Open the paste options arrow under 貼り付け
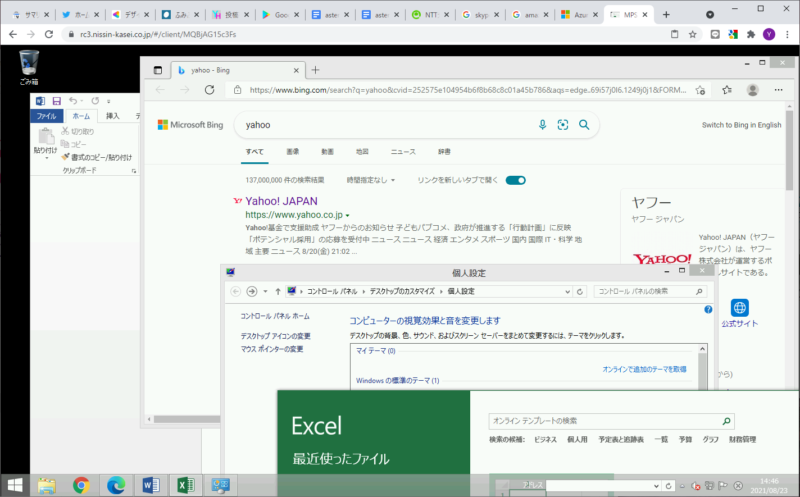Image resolution: width=800 pixels, height=497 pixels. (x=46, y=158)
